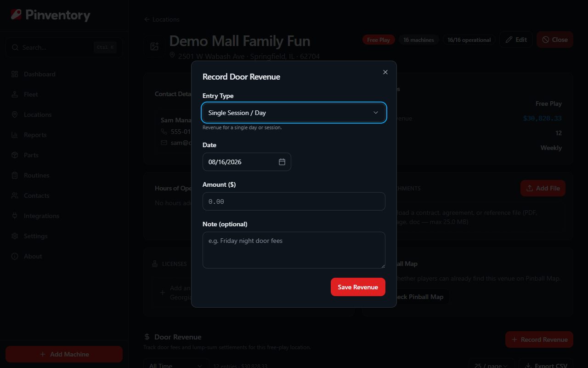Click Export CSV button
This screenshot has height=368, width=588.
(x=546, y=365)
